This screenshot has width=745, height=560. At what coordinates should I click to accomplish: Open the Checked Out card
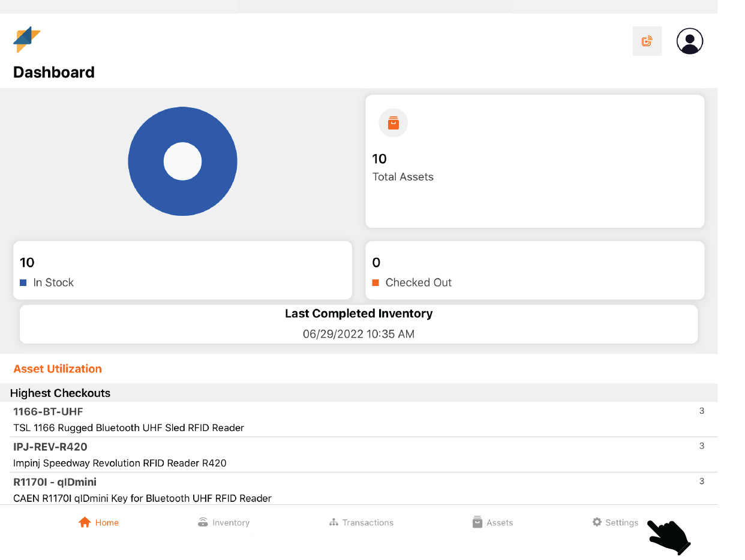pyautogui.click(x=534, y=270)
